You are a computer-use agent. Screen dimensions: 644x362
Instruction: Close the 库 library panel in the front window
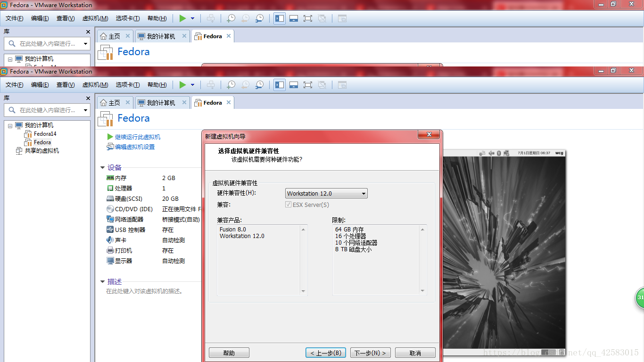(88, 98)
